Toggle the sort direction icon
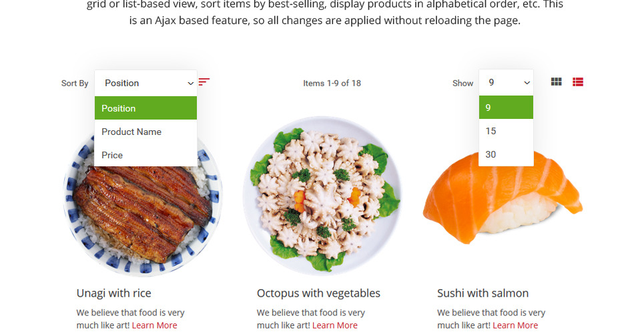The width and height of the screenshot is (644, 334). [x=204, y=82]
